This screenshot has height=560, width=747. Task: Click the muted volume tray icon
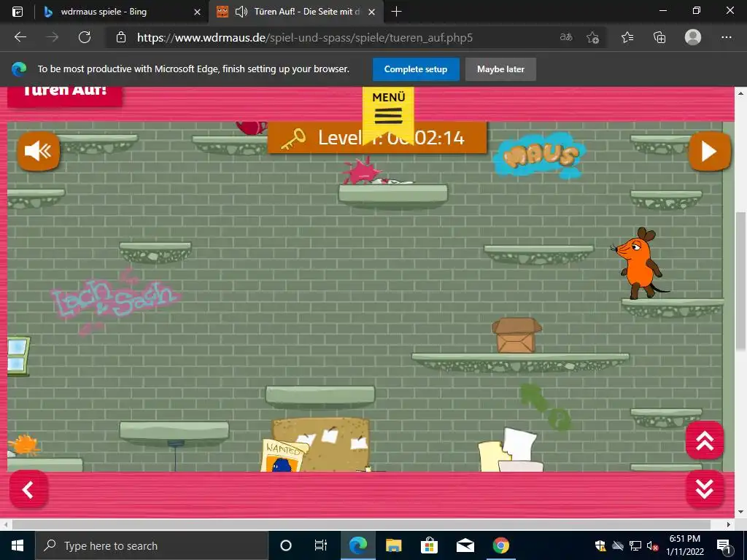(x=653, y=545)
